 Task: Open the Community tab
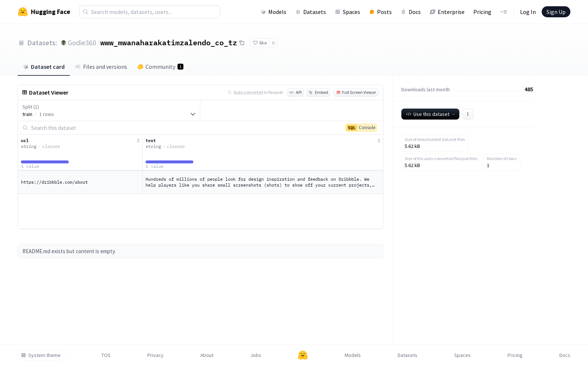tap(160, 67)
